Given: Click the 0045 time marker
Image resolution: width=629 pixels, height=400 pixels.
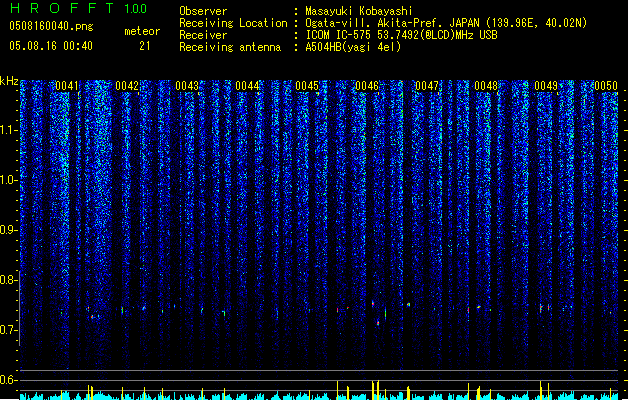Looking at the screenshot, I should pos(307,86).
